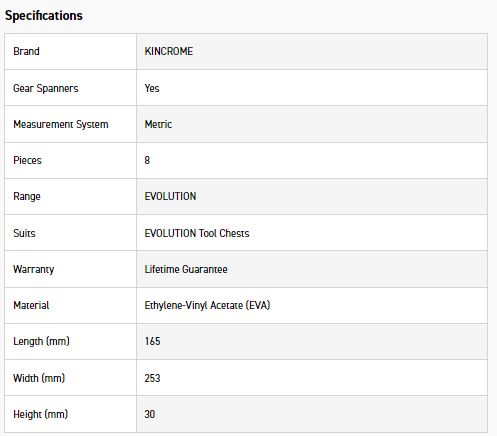Image resolution: width=497 pixels, height=436 pixels.
Task: Click the width value 253
Action: click(152, 378)
